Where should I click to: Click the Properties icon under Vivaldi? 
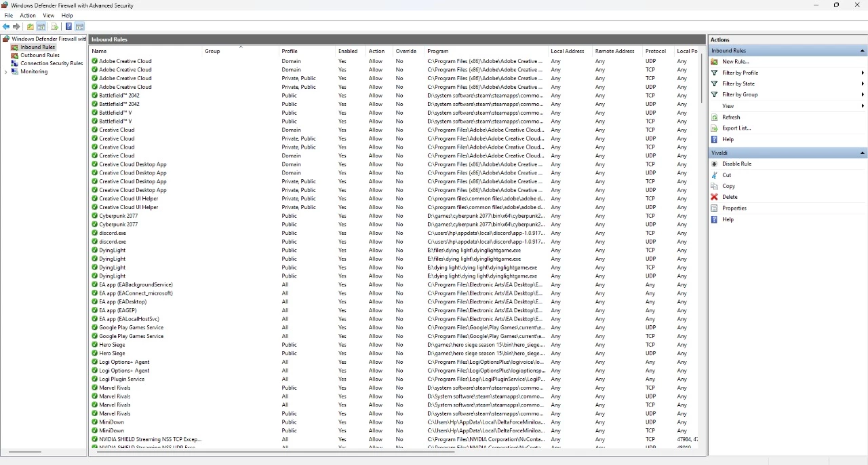point(714,208)
